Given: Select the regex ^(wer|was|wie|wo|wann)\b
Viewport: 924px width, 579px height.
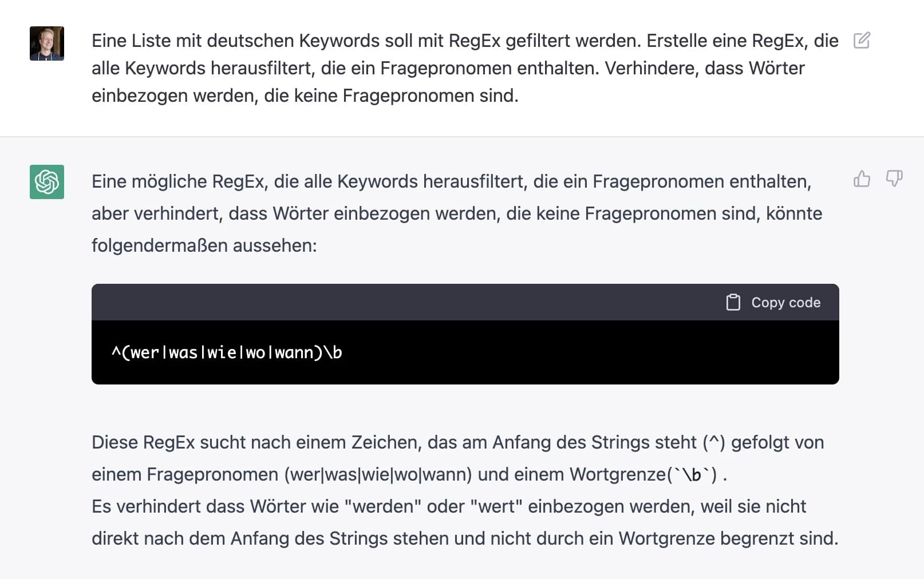Looking at the screenshot, I should (227, 352).
